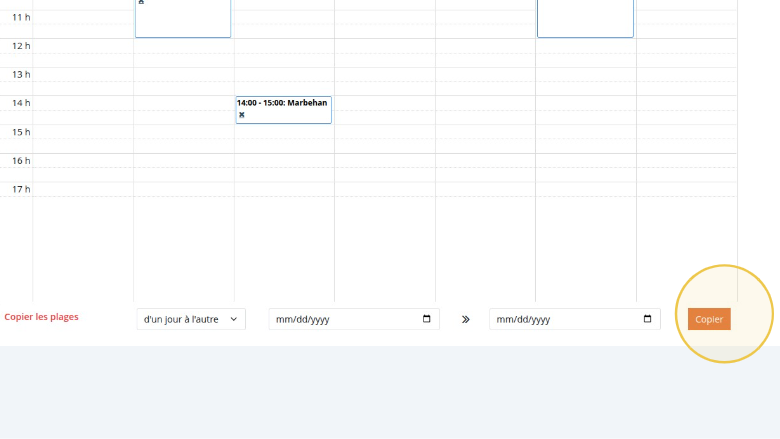Click the 17 h time label
The image size is (780, 439).
coord(20,189)
